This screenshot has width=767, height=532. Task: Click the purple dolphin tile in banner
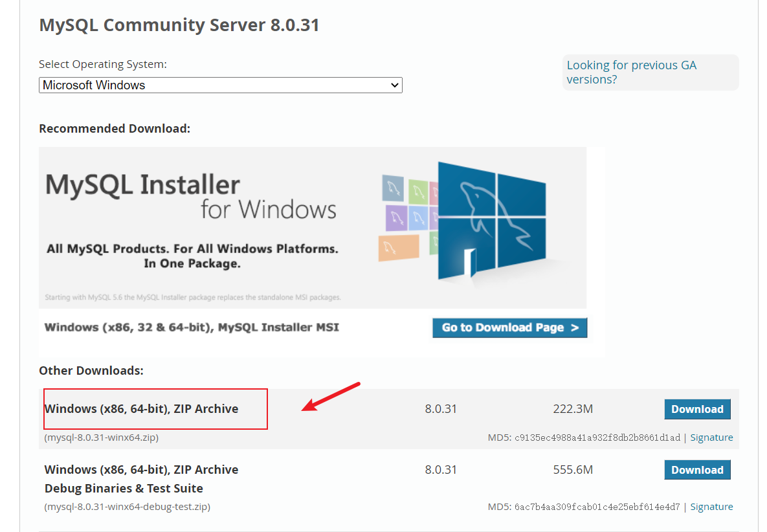coord(395,217)
